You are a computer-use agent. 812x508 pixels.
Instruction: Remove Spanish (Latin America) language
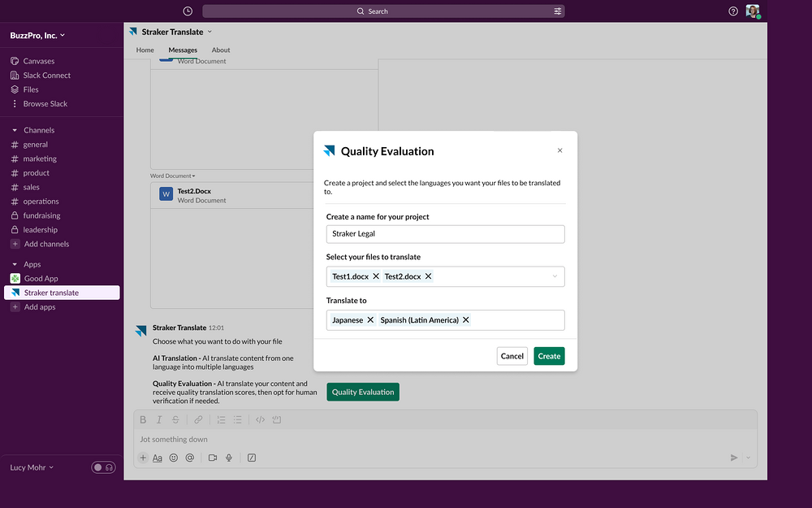[466, 319]
